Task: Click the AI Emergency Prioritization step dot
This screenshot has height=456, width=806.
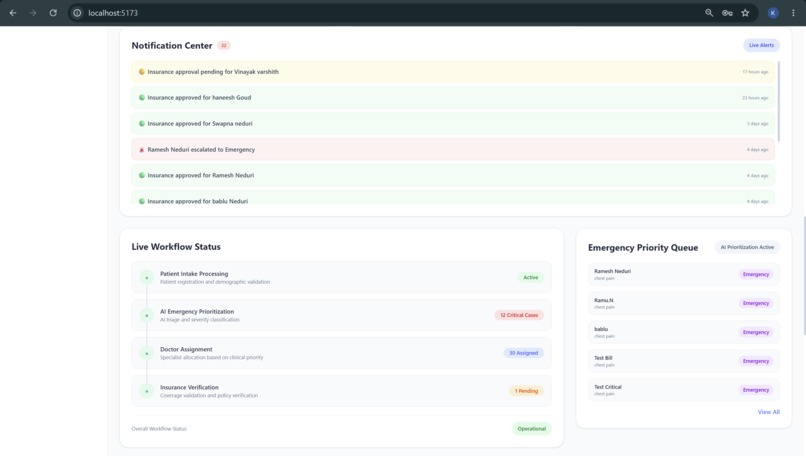Action: [x=146, y=315]
